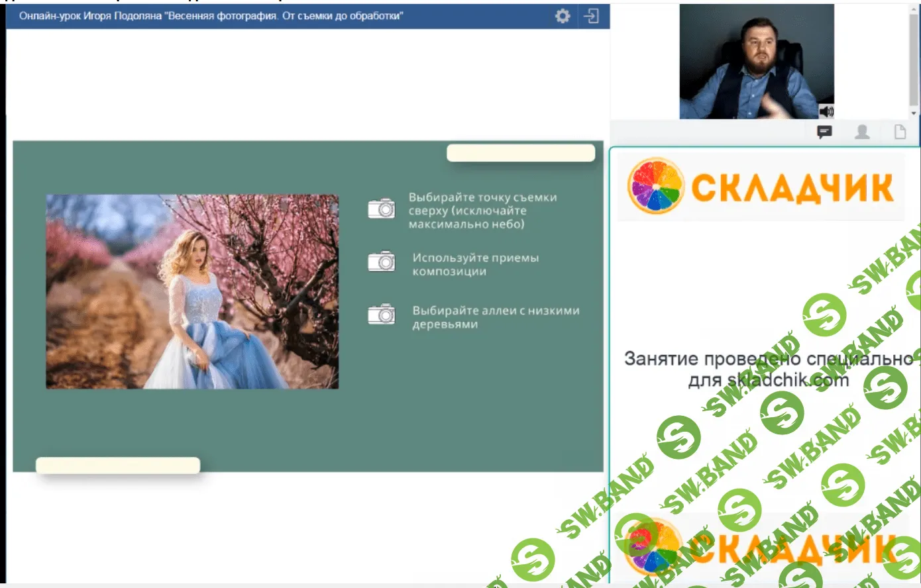Viewport: 921px width, 588px height.
Task: Switch to the chat tab icon
Action: click(824, 132)
